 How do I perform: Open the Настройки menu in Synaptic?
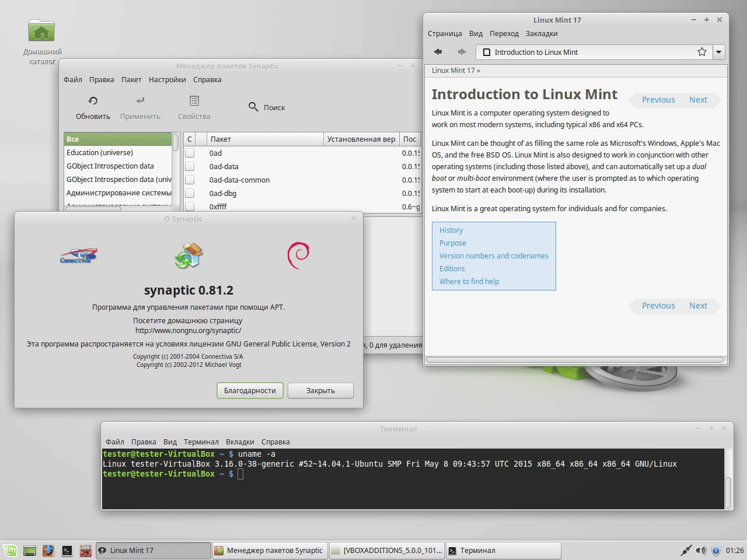click(x=167, y=79)
